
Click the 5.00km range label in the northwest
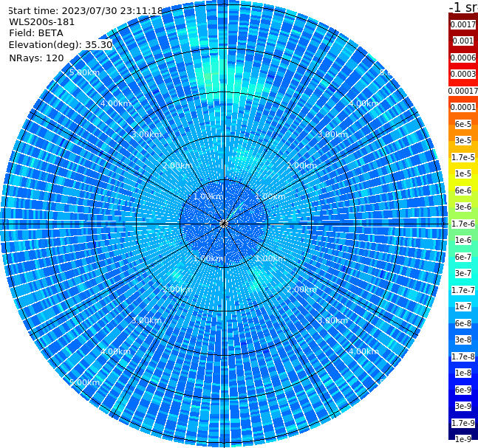[x=85, y=72]
